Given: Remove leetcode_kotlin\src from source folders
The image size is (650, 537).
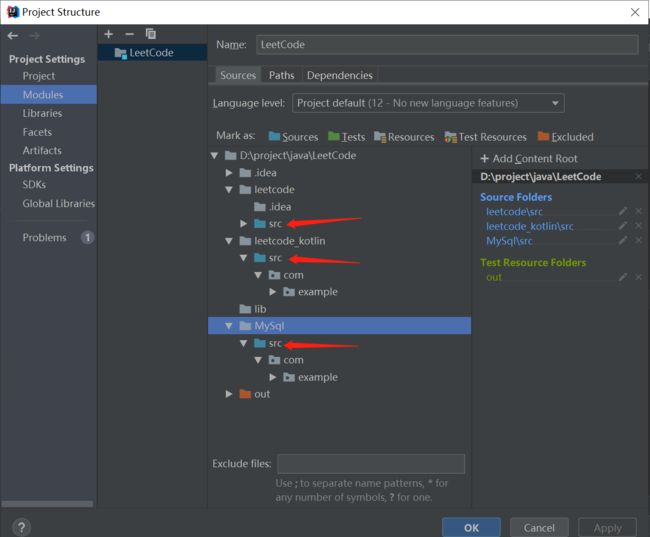Looking at the screenshot, I should point(638,226).
